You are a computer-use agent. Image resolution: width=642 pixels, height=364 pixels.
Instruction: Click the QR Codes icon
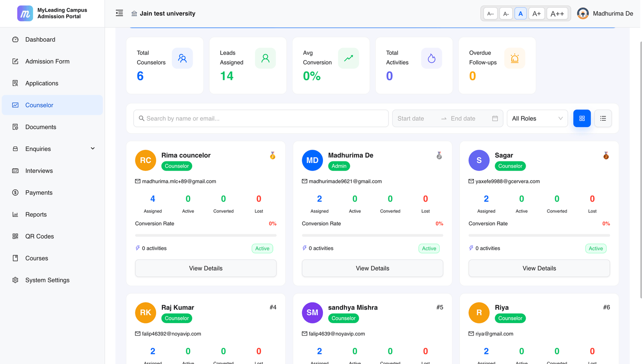click(15, 236)
